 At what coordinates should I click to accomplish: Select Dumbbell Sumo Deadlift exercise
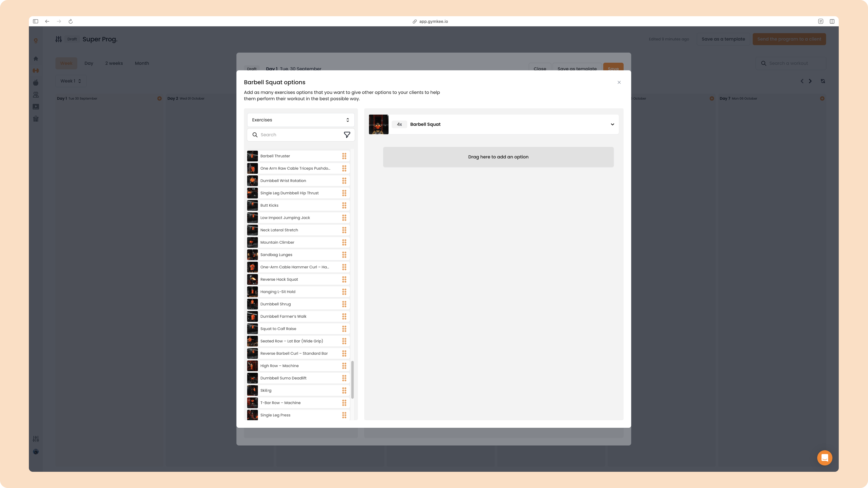click(298, 378)
